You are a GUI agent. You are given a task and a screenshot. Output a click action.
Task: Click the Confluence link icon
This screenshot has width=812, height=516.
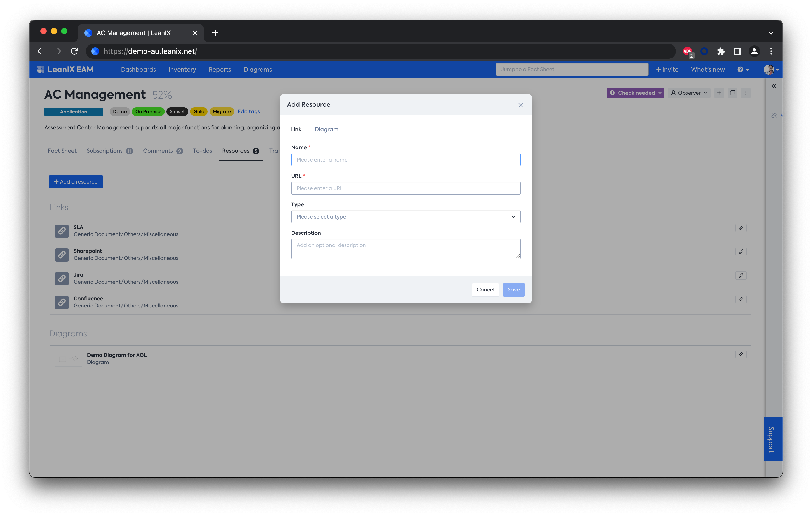point(62,302)
